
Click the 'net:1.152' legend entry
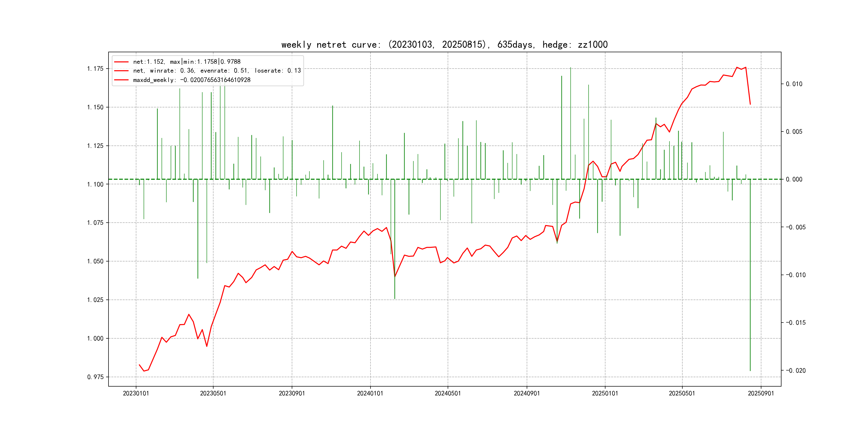coord(186,62)
